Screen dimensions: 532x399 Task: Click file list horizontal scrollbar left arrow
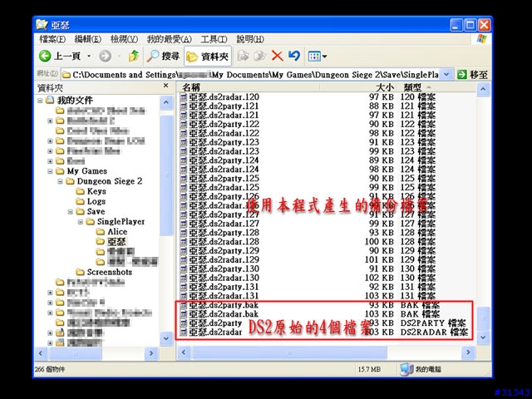pos(184,352)
